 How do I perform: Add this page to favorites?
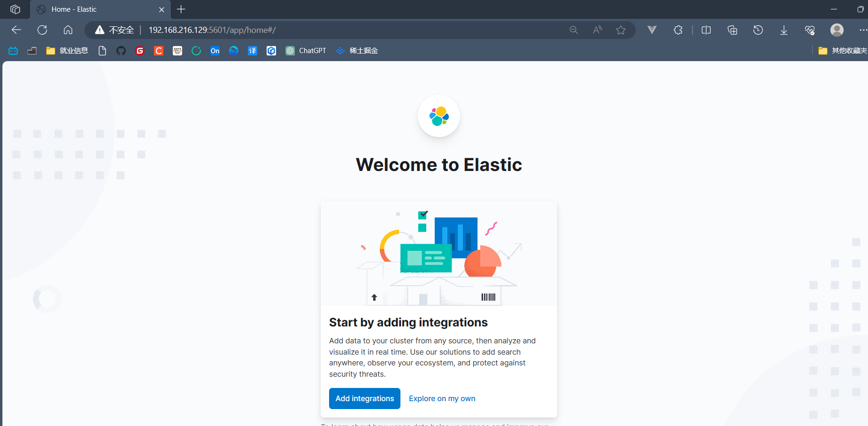(x=621, y=30)
